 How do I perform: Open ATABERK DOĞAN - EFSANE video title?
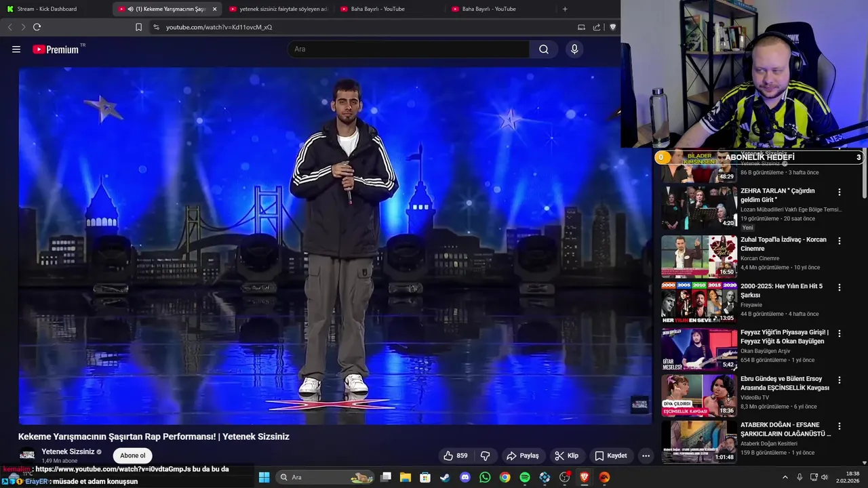[x=785, y=429]
